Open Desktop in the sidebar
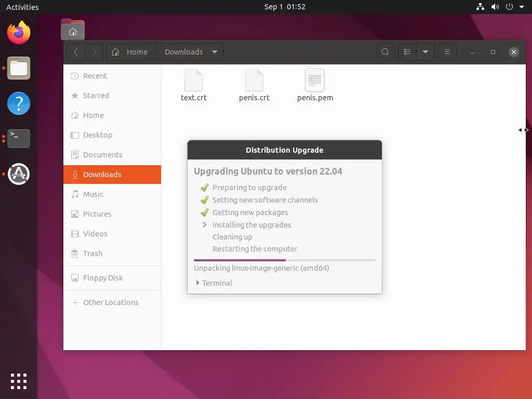The width and height of the screenshot is (532, 399). [112, 135]
